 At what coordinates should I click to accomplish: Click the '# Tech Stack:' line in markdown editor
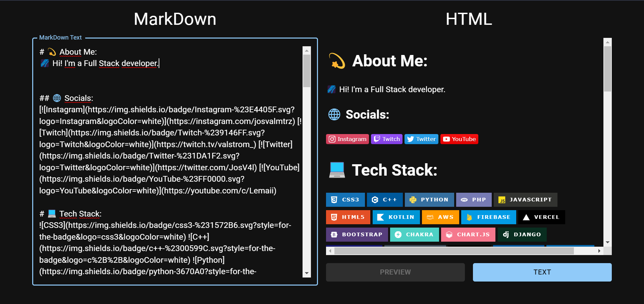click(x=70, y=214)
